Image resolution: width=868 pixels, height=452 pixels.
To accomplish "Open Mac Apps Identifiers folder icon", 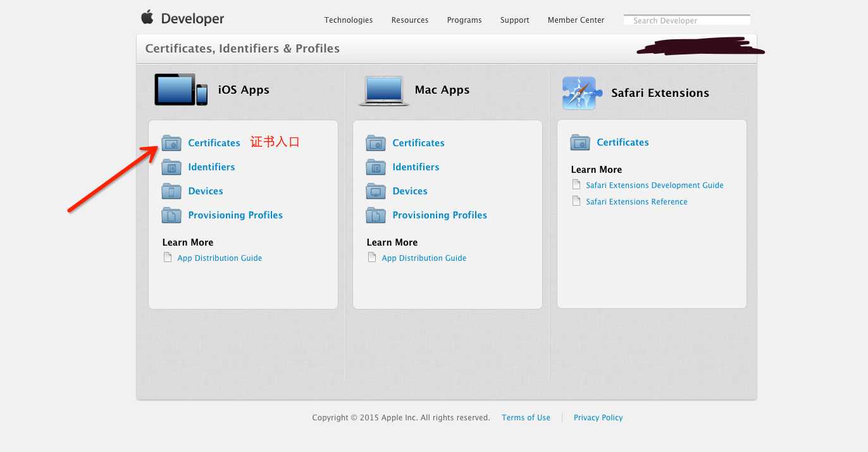I will 376,167.
